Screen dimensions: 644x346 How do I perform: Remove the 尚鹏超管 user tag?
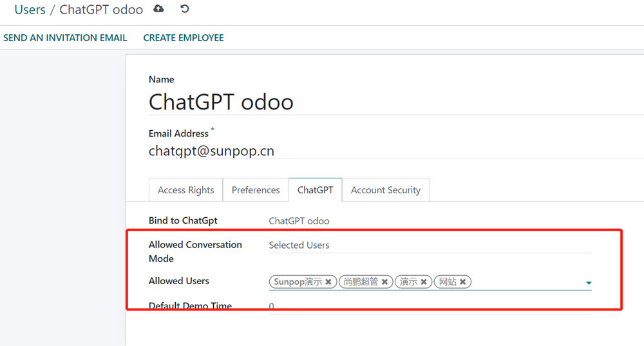click(384, 282)
